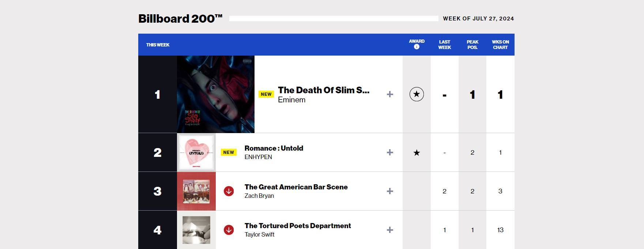Click the last week dash in Eminem's row

[444, 95]
